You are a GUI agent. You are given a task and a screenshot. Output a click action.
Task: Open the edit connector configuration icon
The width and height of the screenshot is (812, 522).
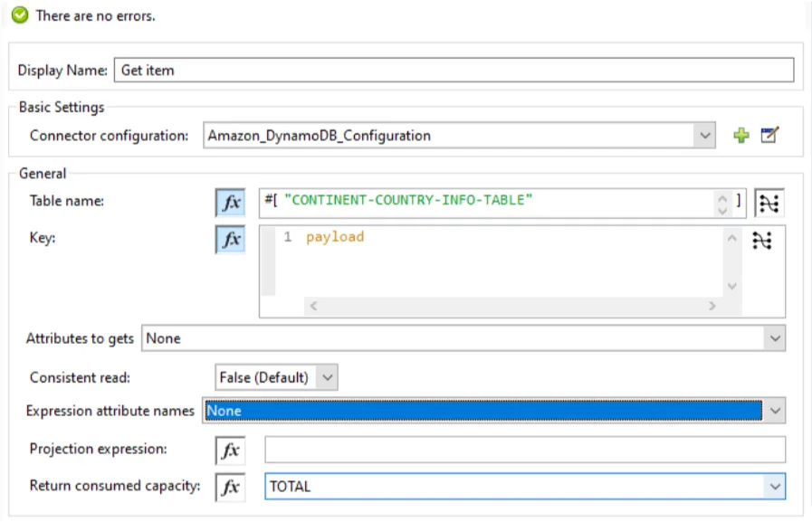point(769,135)
